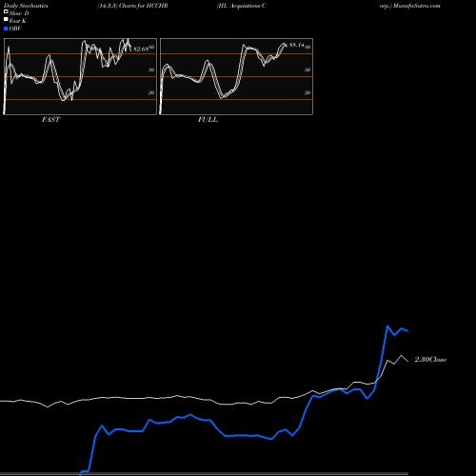Click the Fast K legend label

[x=18, y=21]
